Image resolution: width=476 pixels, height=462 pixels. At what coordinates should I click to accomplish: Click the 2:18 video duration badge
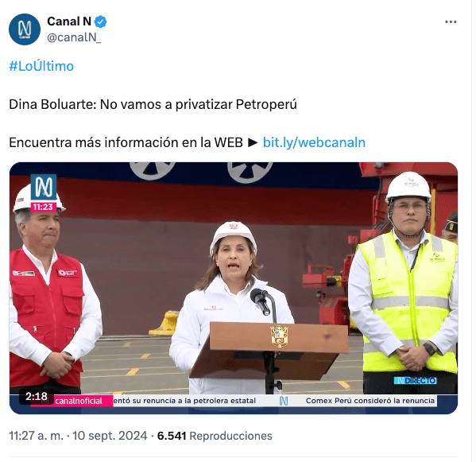point(37,396)
